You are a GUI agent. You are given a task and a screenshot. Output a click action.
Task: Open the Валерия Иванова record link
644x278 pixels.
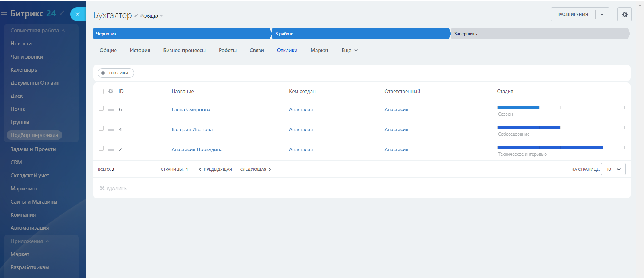(x=192, y=129)
